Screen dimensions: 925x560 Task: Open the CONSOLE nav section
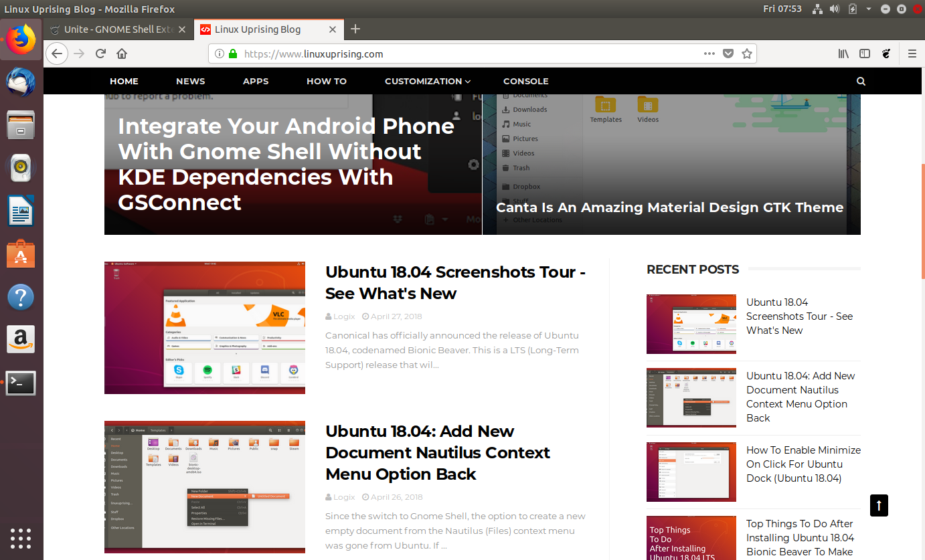(x=526, y=81)
